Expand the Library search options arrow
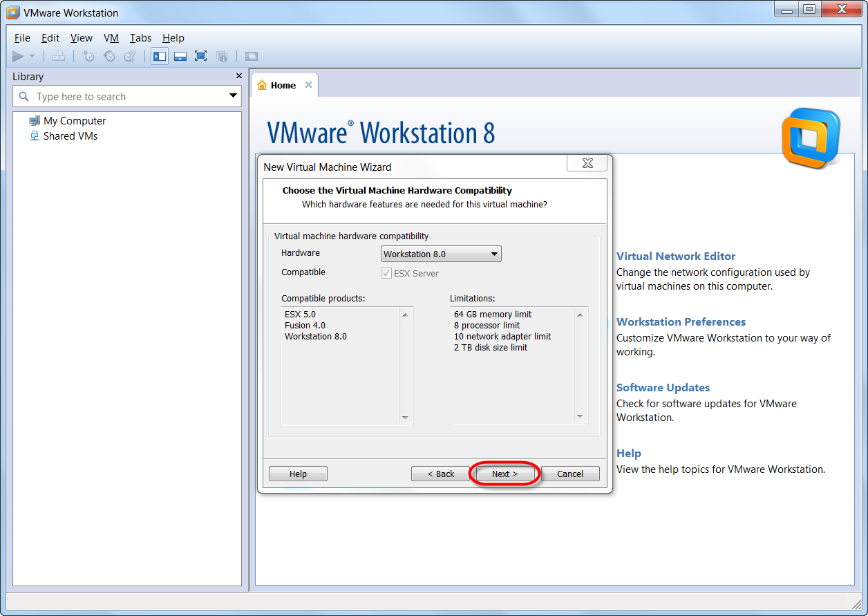 233,96
